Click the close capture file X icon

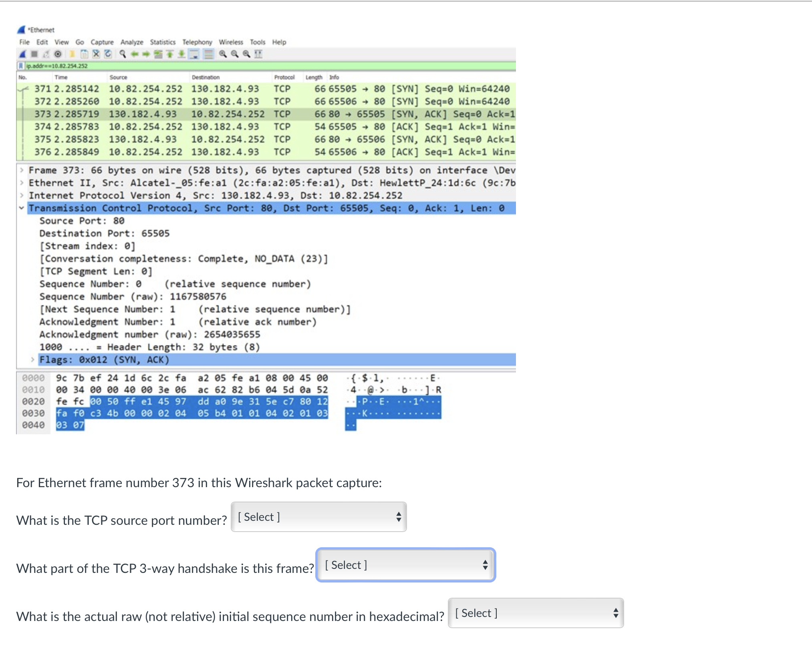click(97, 54)
